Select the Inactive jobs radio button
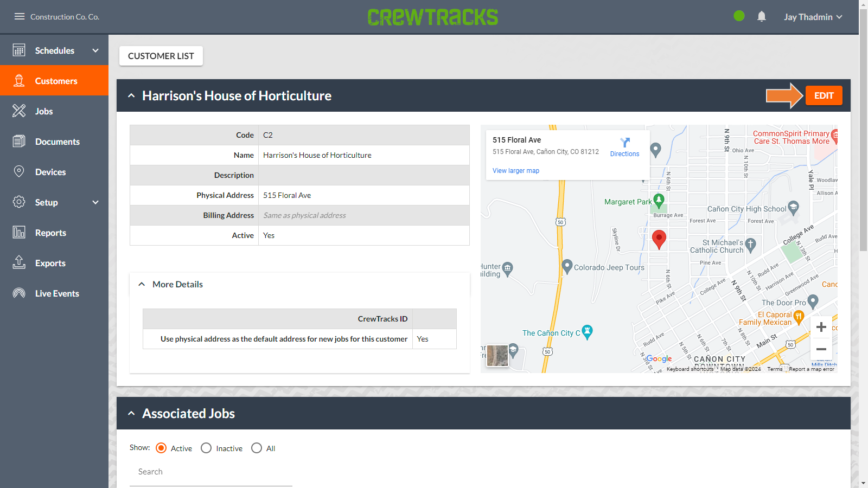The width and height of the screenshot is (868, 488). coord(206,448)
